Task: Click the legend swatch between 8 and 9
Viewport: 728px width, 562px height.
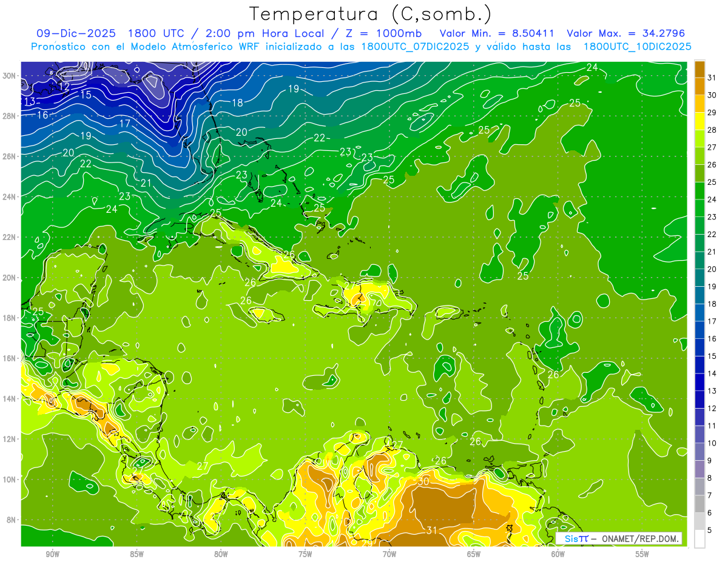Action: [699, 469]
